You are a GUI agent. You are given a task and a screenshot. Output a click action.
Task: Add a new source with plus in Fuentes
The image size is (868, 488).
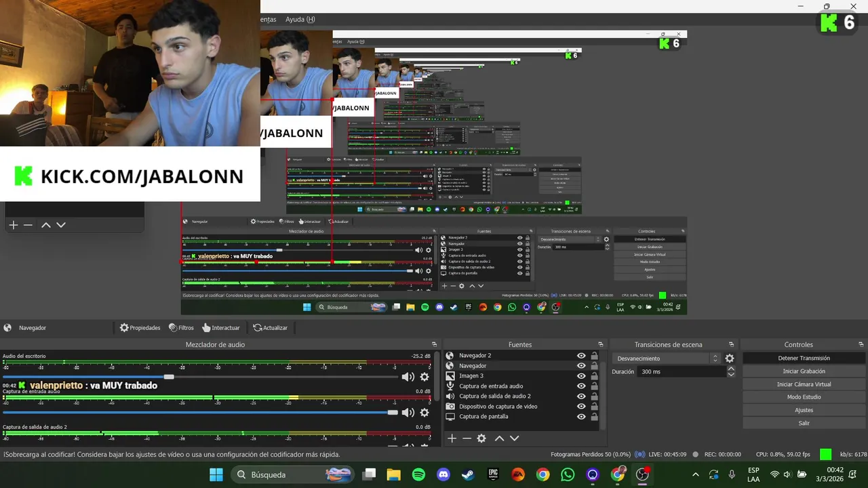(x=452, y=439)
